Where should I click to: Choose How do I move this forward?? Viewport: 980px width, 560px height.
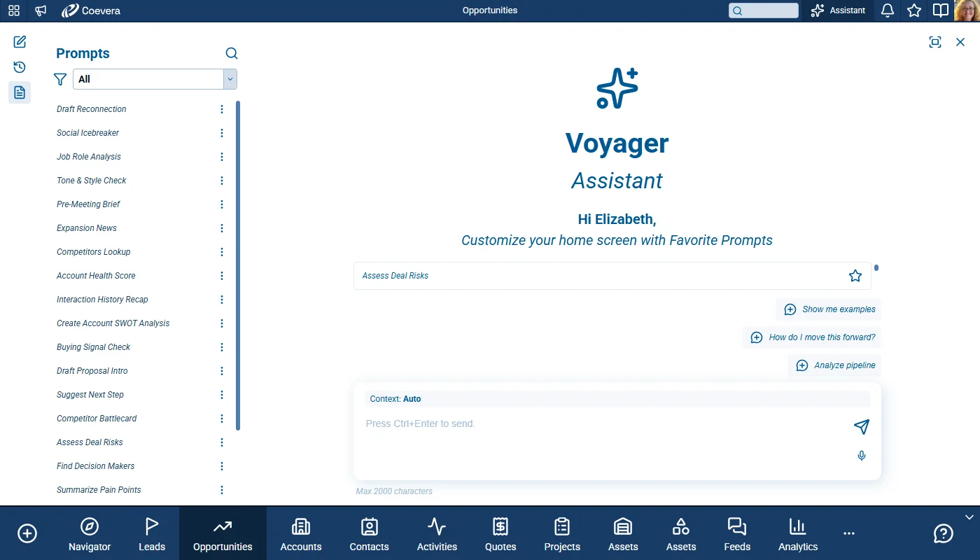(812, 337)
